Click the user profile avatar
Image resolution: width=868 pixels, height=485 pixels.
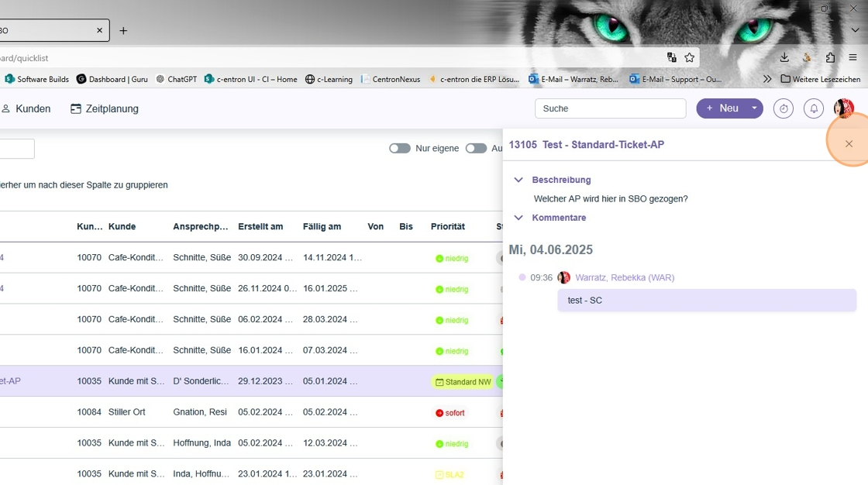[x=843, y=109]
